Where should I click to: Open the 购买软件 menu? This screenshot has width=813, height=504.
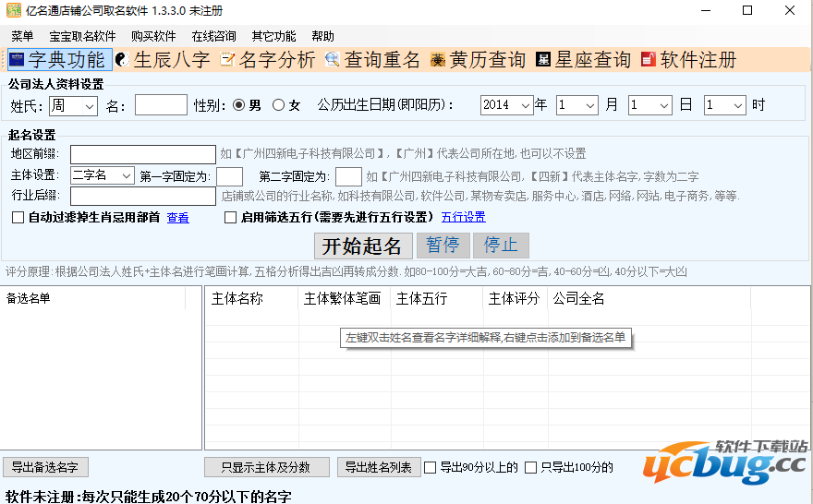tap(153, 36)
